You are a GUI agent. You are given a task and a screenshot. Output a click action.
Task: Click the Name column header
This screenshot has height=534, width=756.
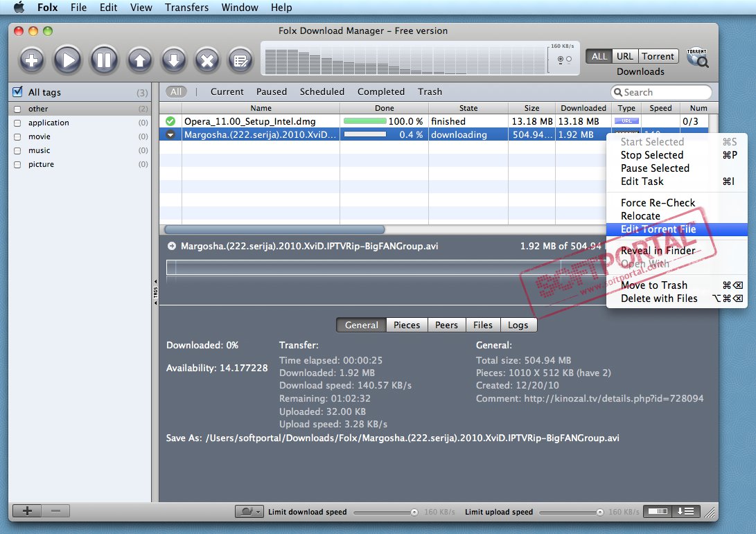(261, 108)
